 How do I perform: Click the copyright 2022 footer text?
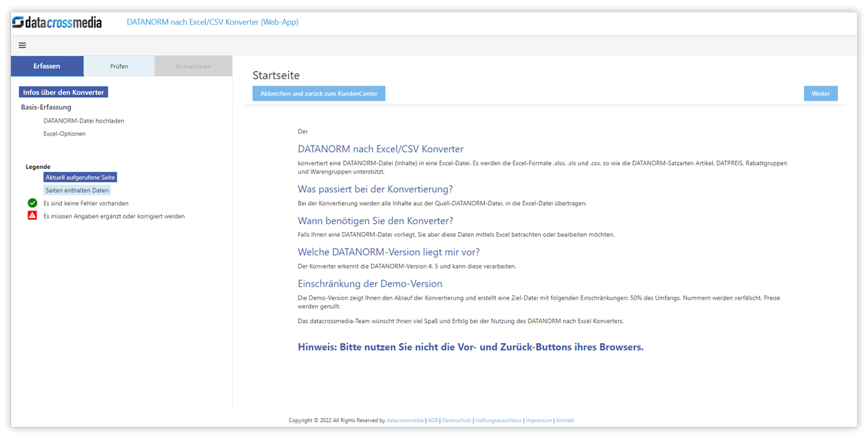coord(337,420)
